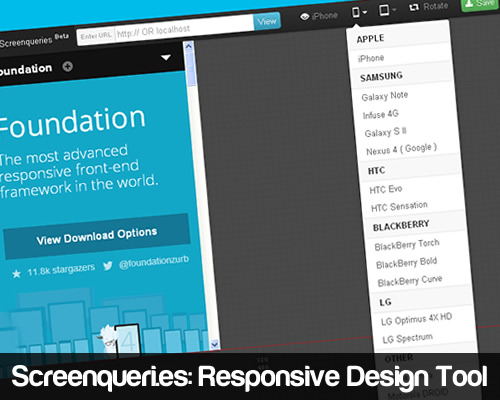The width and height of the screenshot is (500, 400).
Task: Click the green Save button
Action: 480,4
